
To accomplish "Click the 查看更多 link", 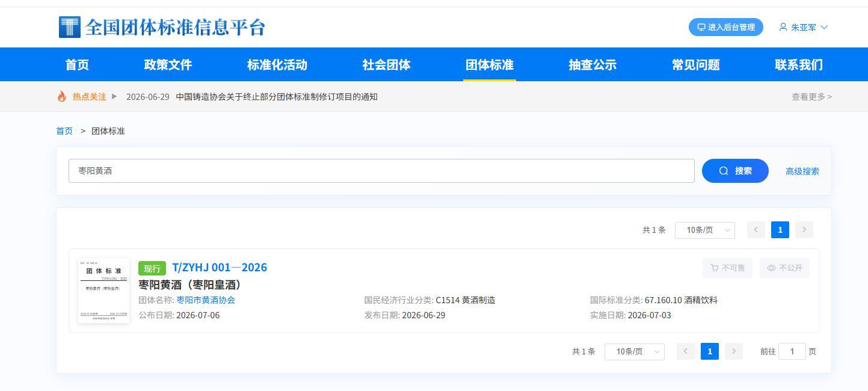I will coord(811,96).
